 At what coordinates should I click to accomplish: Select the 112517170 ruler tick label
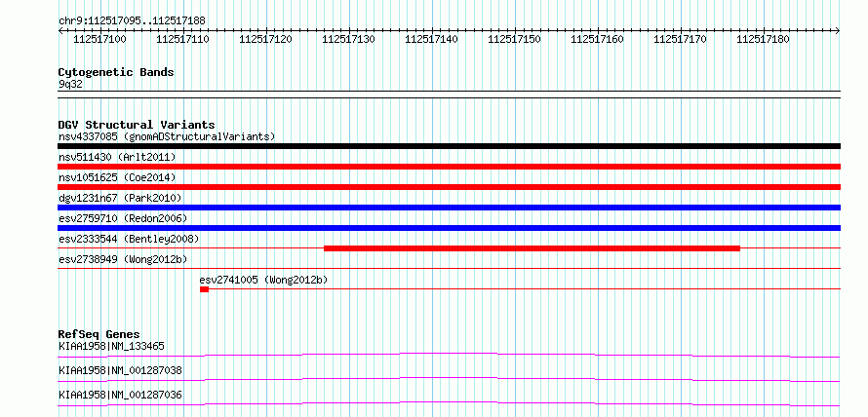(x=681, y=39)
